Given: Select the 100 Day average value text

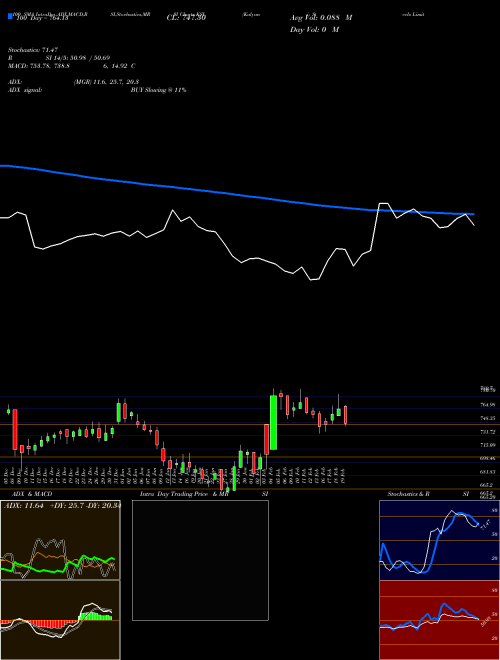Looking at the screenshot, I should (x=41, y=18).
